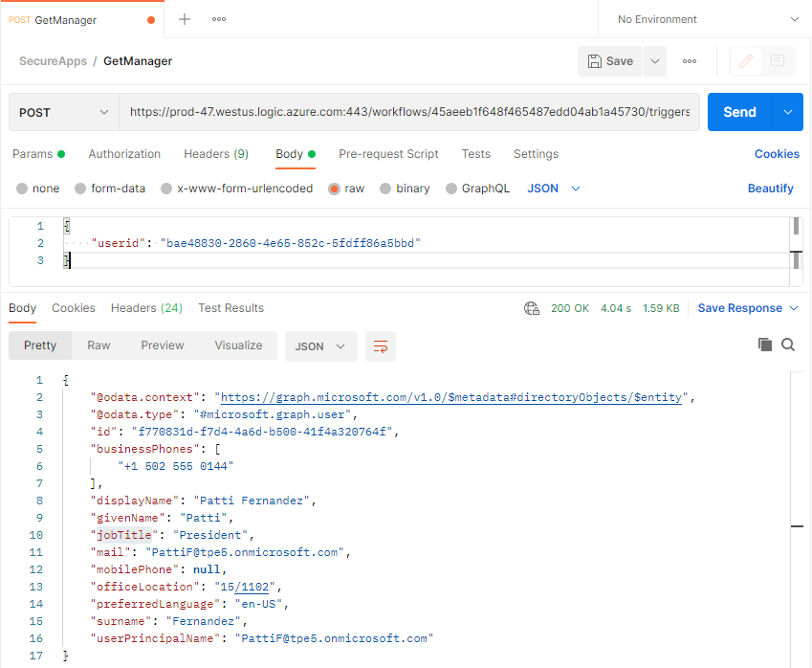Open the Pre-request Script tab
812x668 pixels.
[388, 154]
